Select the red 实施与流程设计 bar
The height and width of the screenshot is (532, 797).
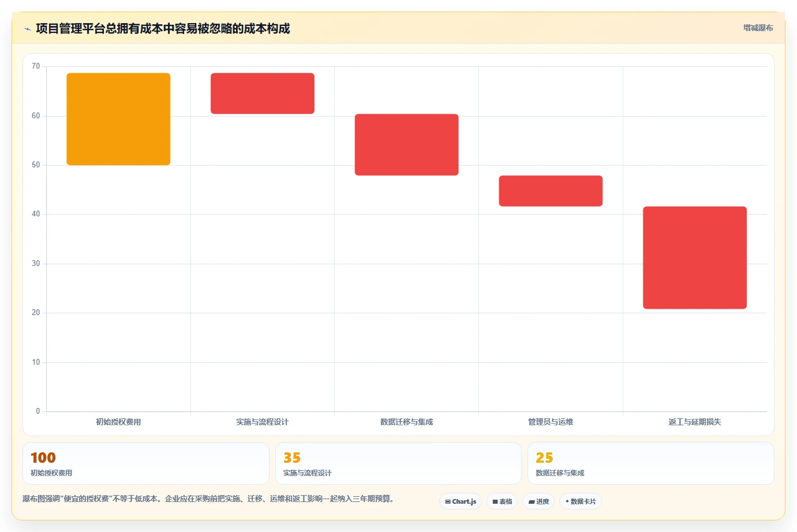[263, 93]
